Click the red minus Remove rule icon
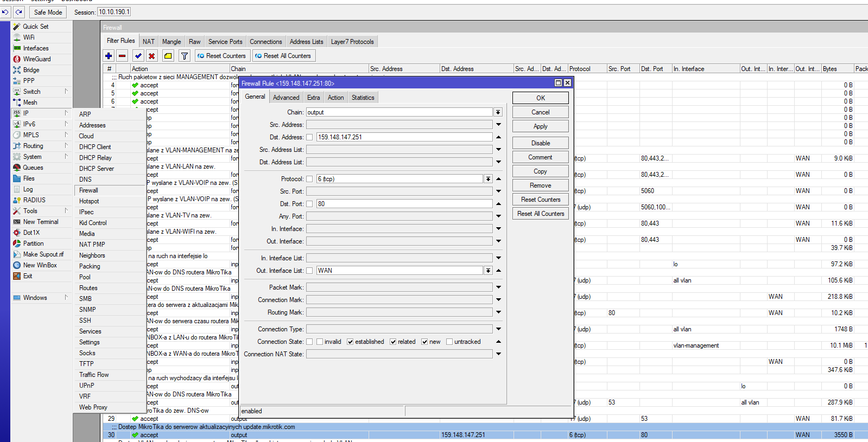 pos(122,56)
